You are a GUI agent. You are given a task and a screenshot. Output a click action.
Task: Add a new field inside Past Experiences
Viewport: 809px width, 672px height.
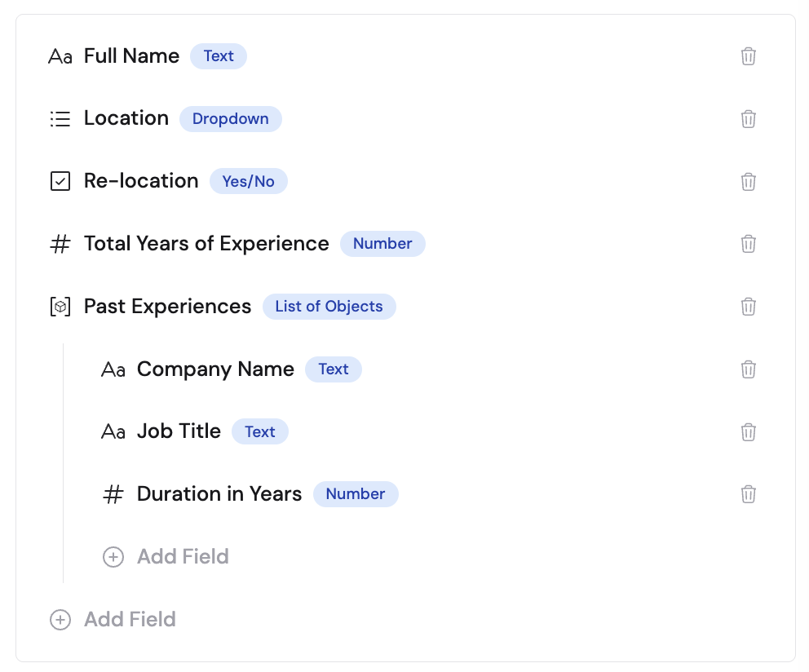165,556
